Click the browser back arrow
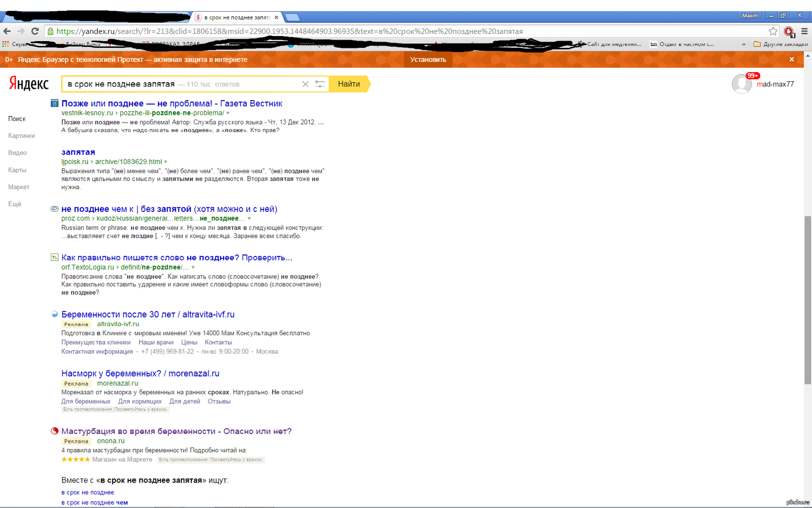 click(7, 31)
